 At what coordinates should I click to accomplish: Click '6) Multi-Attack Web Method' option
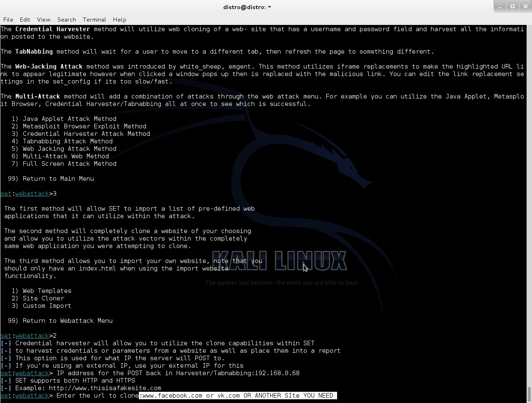click(60, 156)
